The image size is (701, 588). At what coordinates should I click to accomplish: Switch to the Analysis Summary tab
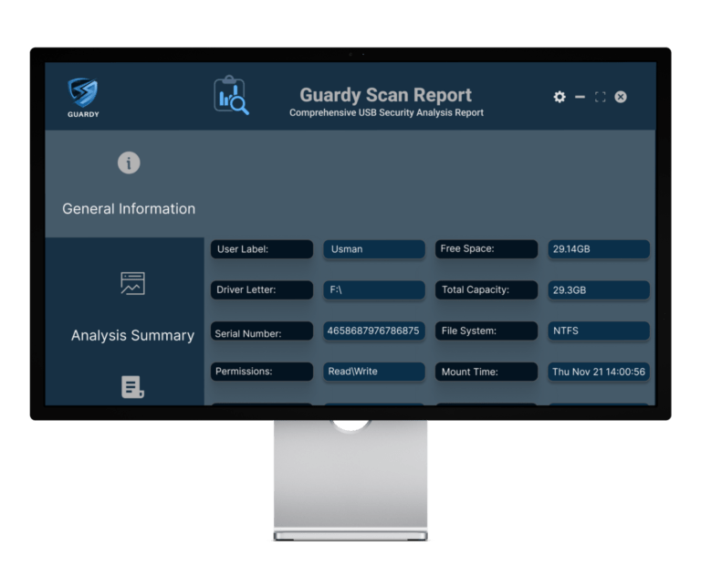pyautogui.click(x=132, y=335)
